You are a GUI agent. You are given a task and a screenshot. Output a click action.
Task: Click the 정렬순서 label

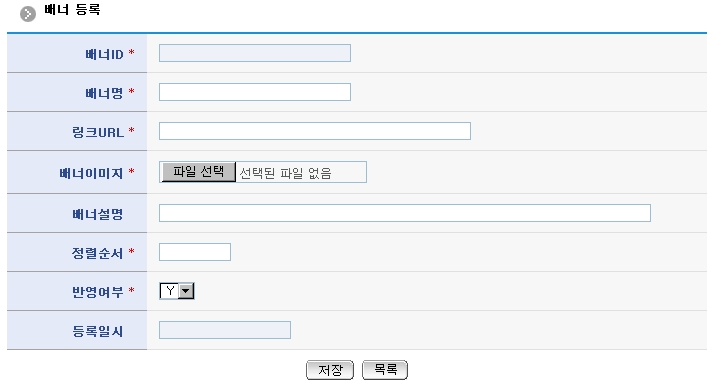click(x=97, y=253)
